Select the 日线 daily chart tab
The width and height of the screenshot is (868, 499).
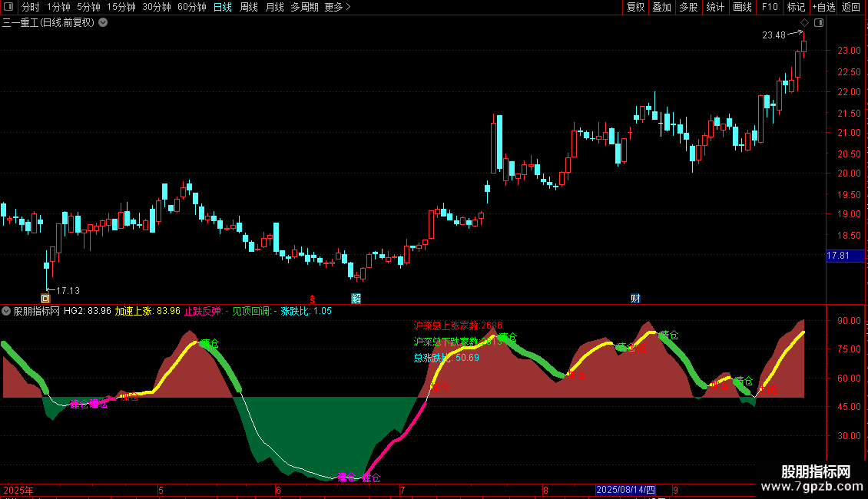click(x=223, y=7)
